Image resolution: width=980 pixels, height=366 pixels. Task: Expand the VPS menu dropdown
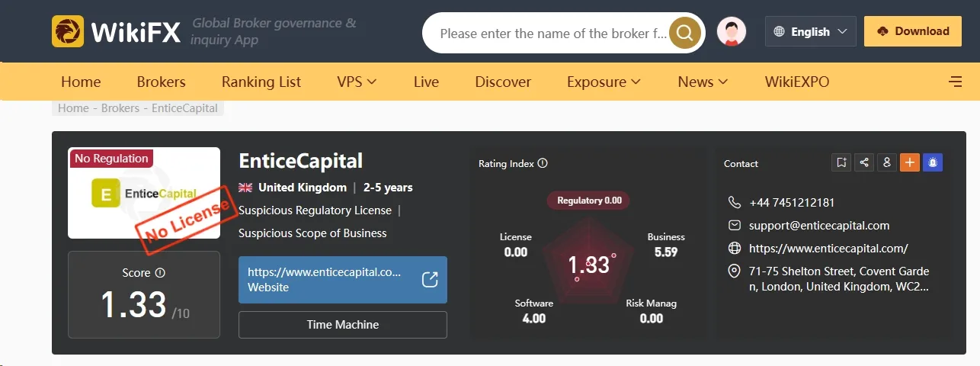[x=357, y=82]
